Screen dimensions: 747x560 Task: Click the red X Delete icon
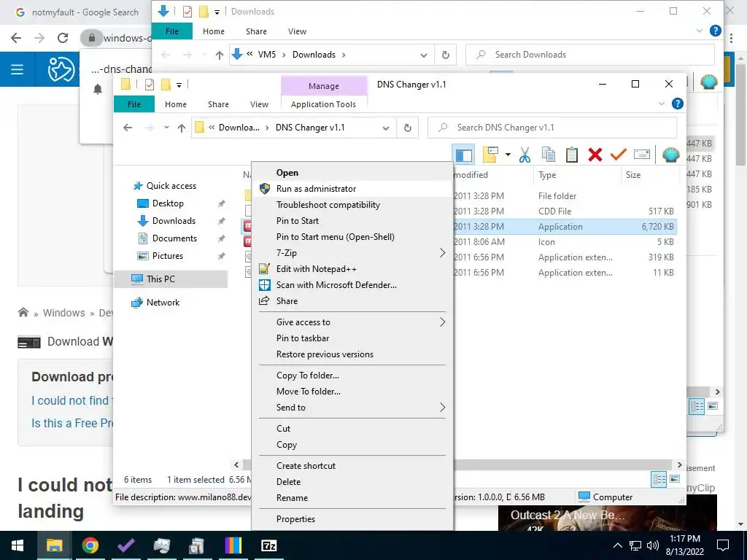[x=595, y=155]
